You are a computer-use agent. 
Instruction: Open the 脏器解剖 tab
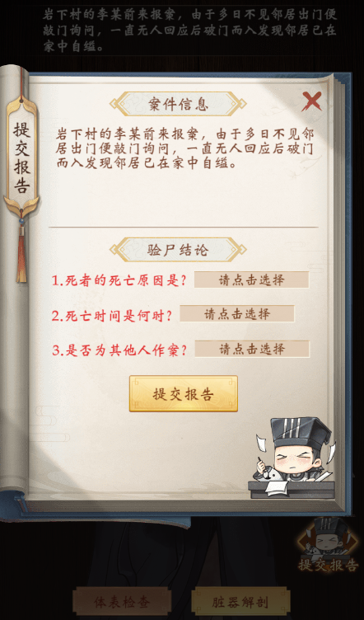[x=240, y=602]
